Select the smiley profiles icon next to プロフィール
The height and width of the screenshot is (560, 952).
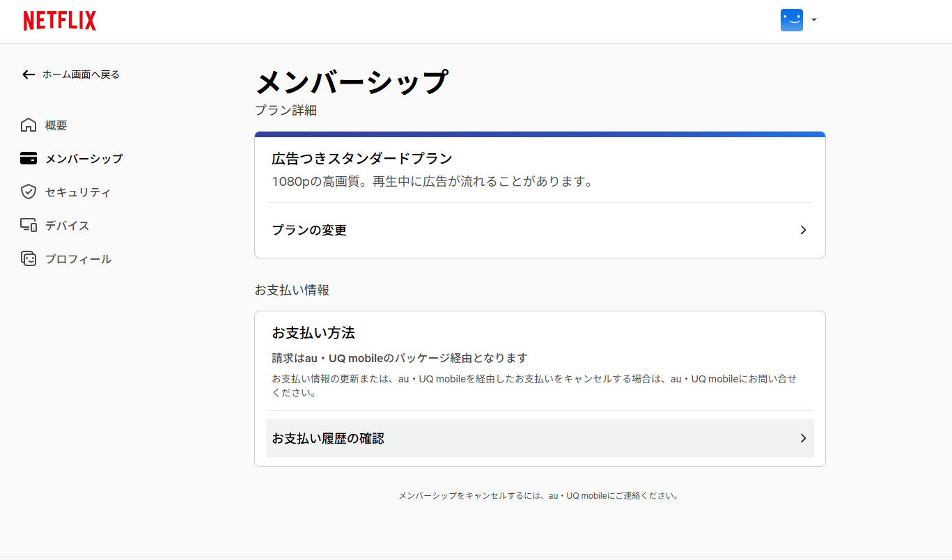click(x=28, y=258)
